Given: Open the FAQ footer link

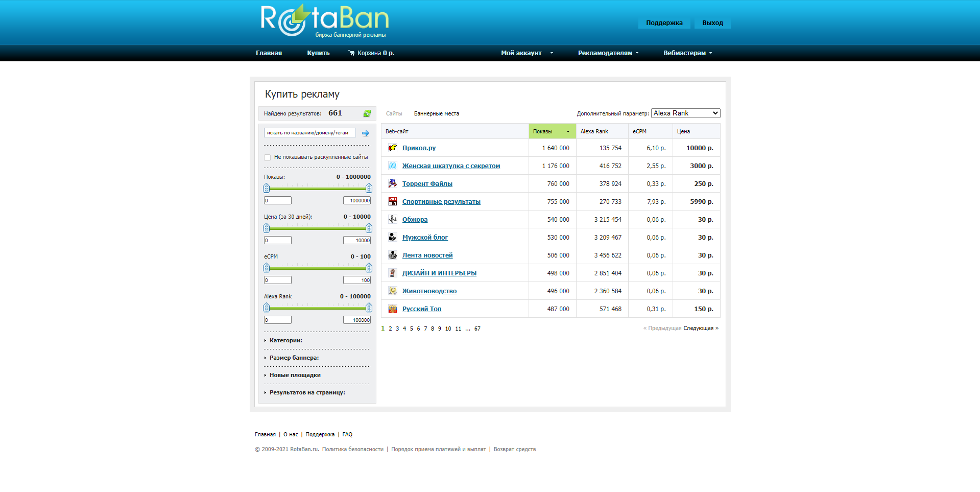Looking at the screenshot, I should (347, 435).
